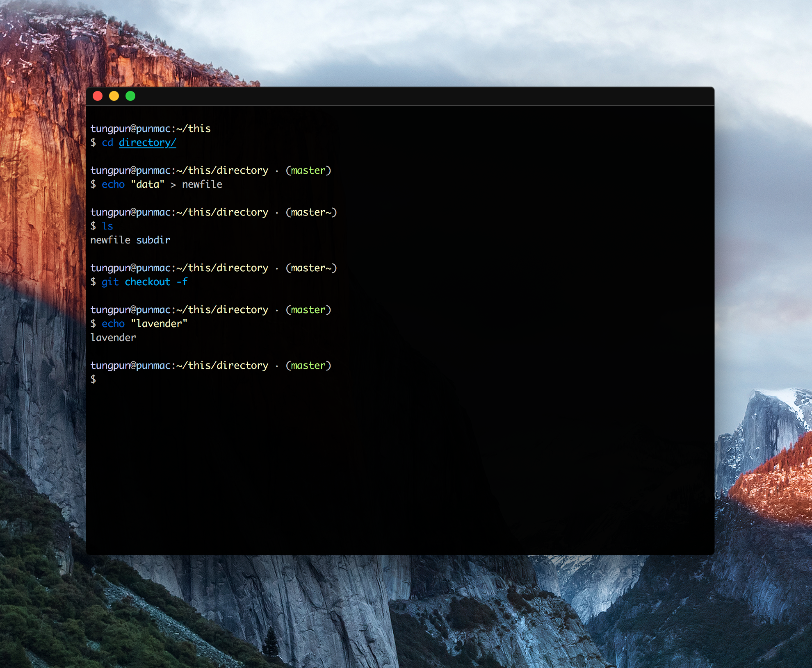Viewport: 812px width, 668px height.
Task: Click the quoted "data" string
Action: (148, 184)
